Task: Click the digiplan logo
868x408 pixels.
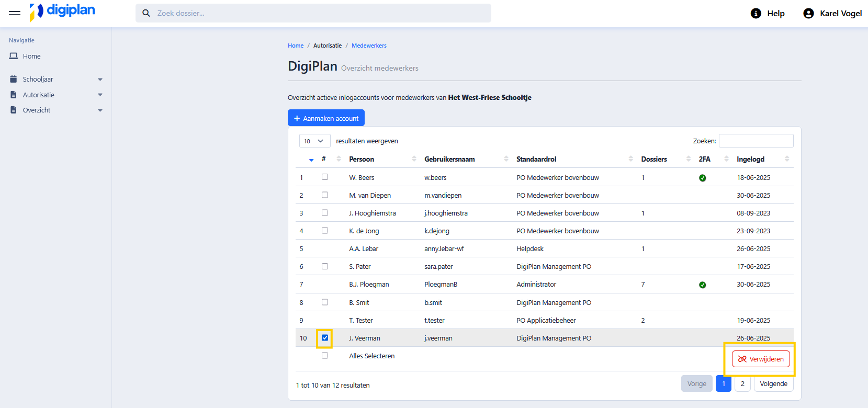Action: (x=62, y=12)
